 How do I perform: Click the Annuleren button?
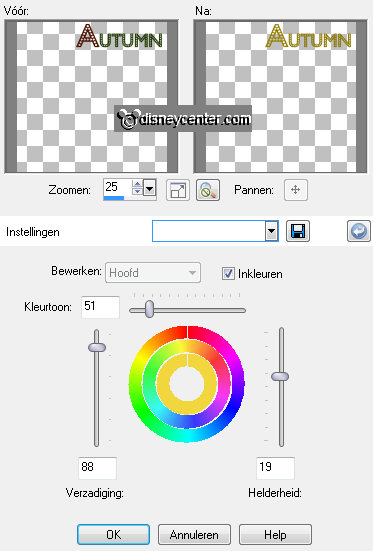pyautogui.click(x=194, y=534)
